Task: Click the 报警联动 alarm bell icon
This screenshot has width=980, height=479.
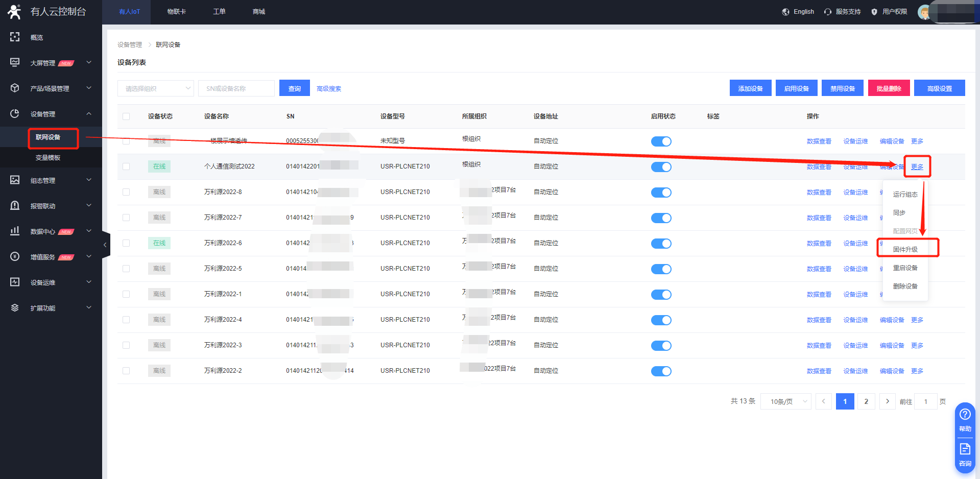Action: pyautogui.click(x=15, y=205)
